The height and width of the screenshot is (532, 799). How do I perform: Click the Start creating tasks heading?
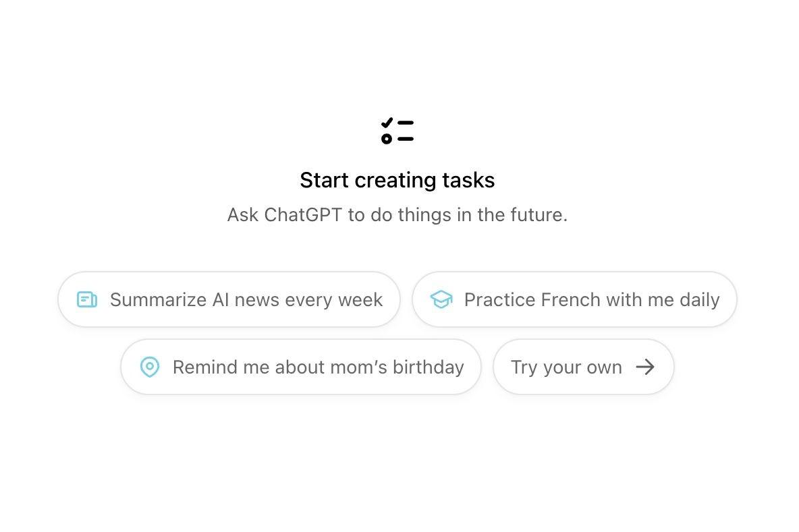coord(397,180)
